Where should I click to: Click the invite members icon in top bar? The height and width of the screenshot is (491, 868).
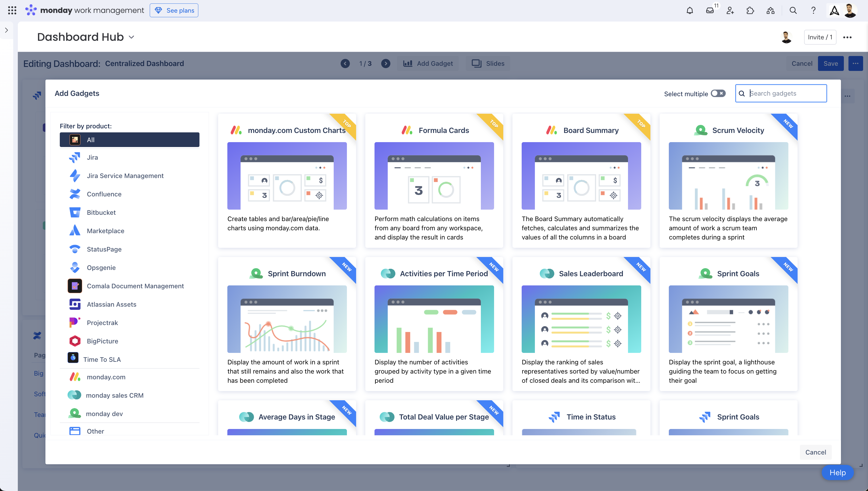730,10
